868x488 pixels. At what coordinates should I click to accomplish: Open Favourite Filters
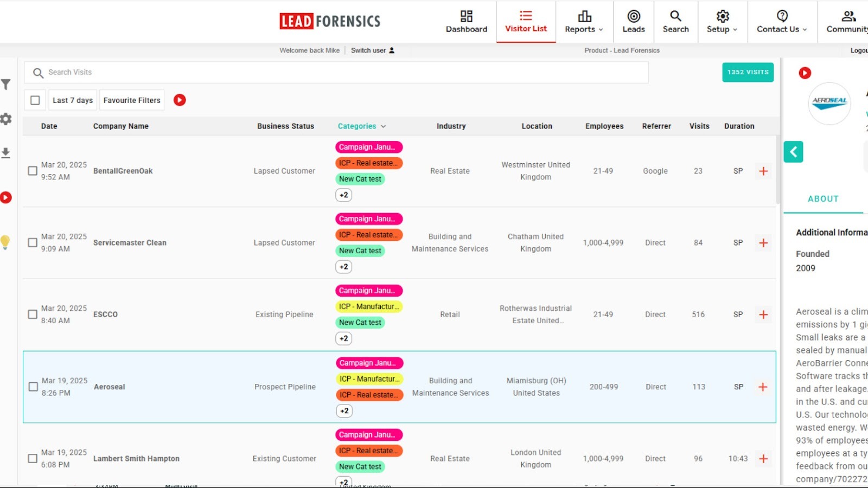(x=132, y=100)
